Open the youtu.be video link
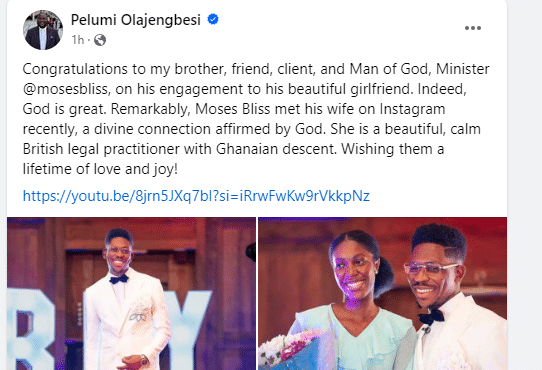 pyautogui.click(x=196, y=196)
